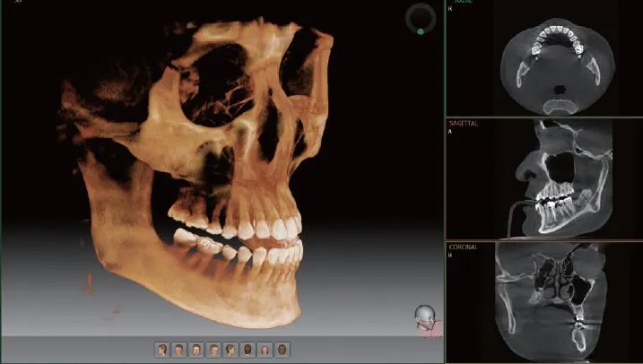
Task: Select the coronal slice view image
Action: 551,302
